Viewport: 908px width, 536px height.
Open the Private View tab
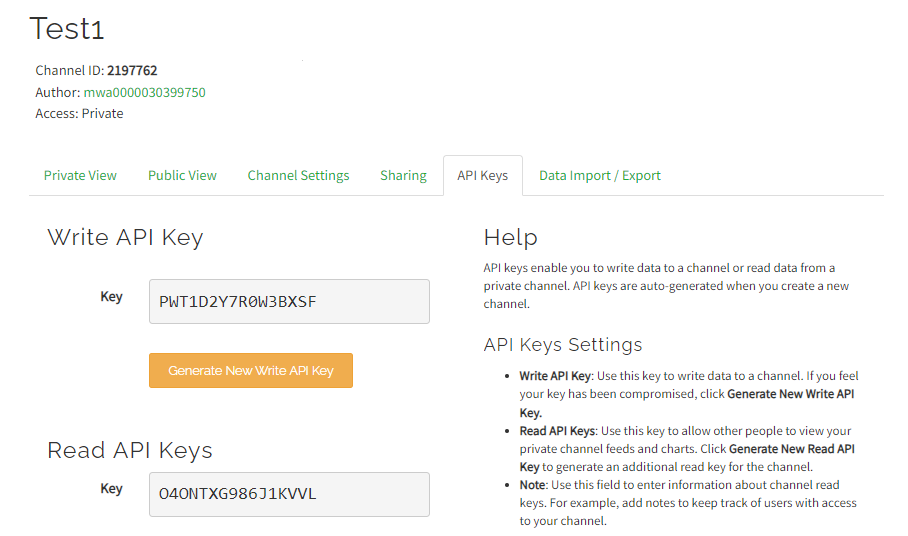pos(80,175)
